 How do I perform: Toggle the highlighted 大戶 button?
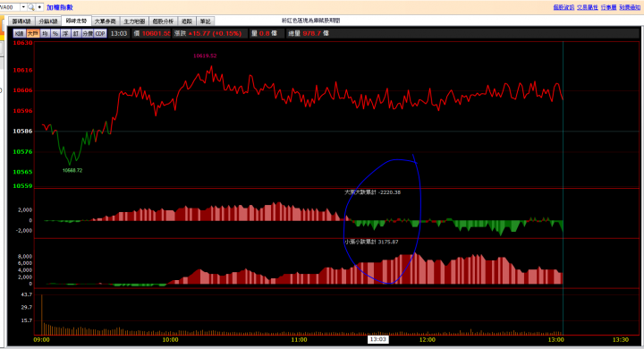click(33, 34)
